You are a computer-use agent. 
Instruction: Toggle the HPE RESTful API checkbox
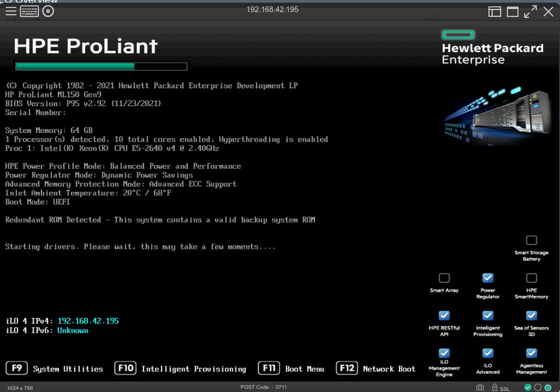tap(444, 316)
